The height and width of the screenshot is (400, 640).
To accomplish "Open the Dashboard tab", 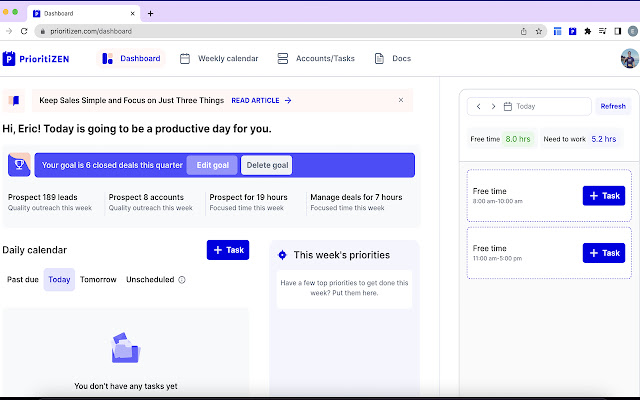I will tap(131, 58).
